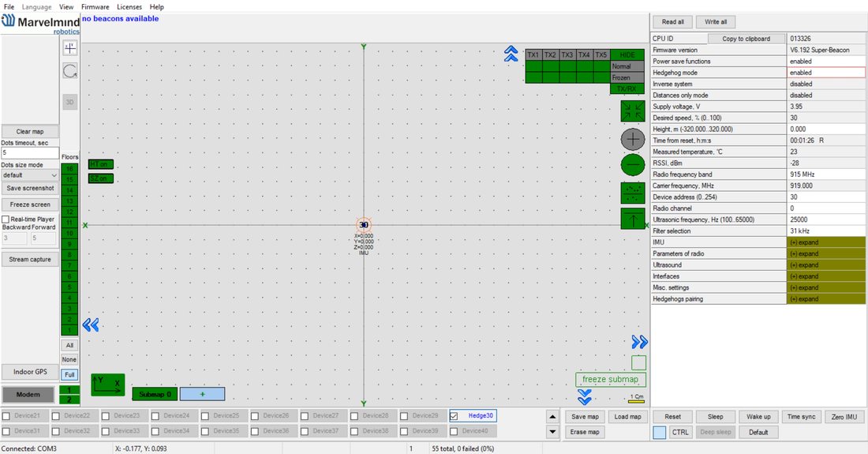Image resolution: width=868 pixels, height=454 pixels.
Task: Expand the Misc. settings row
Action: point(825,288)
